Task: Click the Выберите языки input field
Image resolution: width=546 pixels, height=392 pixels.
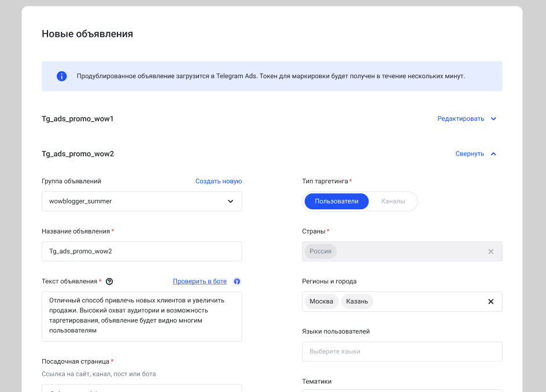Action: click(402, 352)
